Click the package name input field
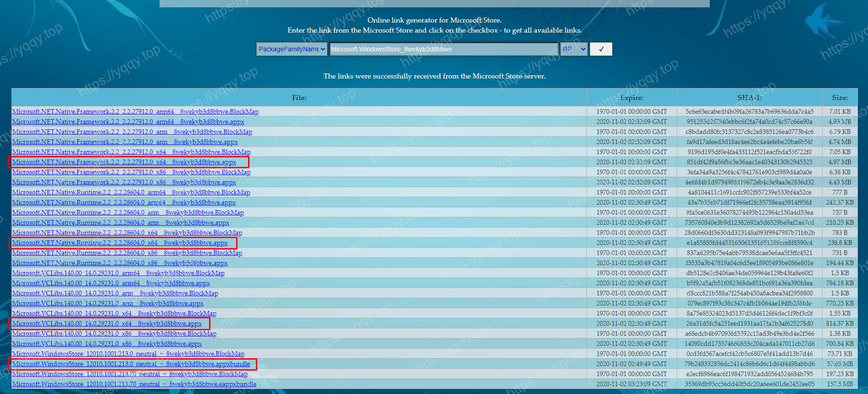The image size is (868, 394). [x=443, y=49]
